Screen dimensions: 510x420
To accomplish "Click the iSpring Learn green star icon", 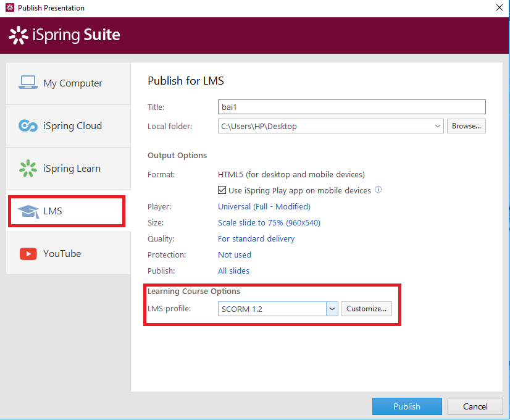I will pos(28,168).
